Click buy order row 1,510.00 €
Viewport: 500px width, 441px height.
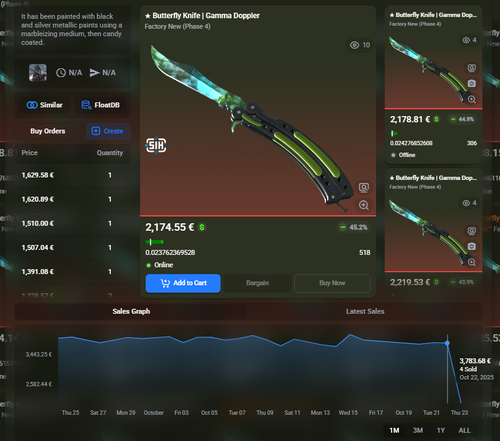click(72, 223)
